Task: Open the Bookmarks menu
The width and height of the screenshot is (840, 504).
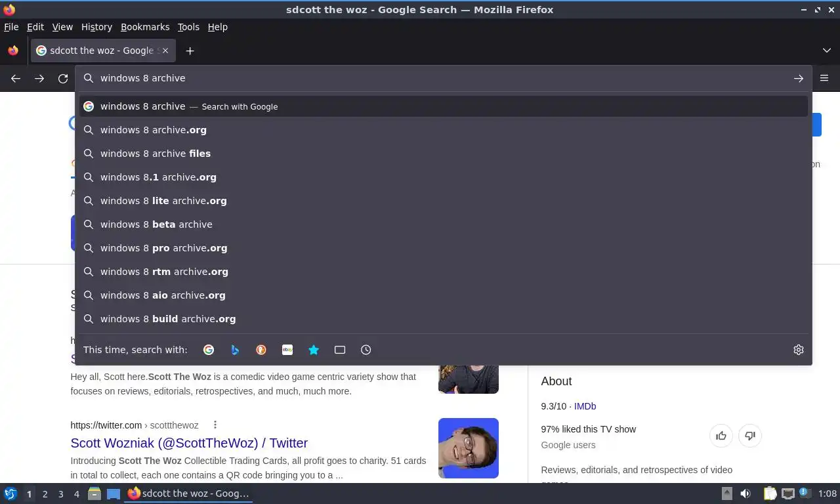Action: [x=145, y=27]
